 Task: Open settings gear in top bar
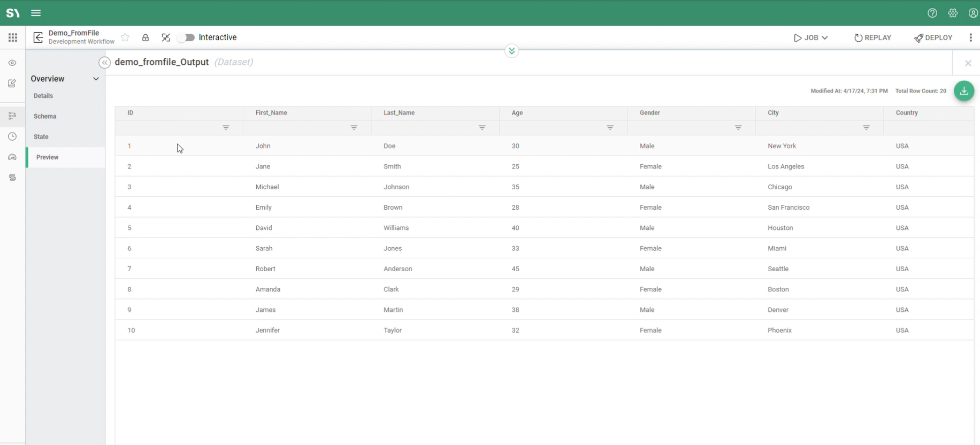(953, 13)
